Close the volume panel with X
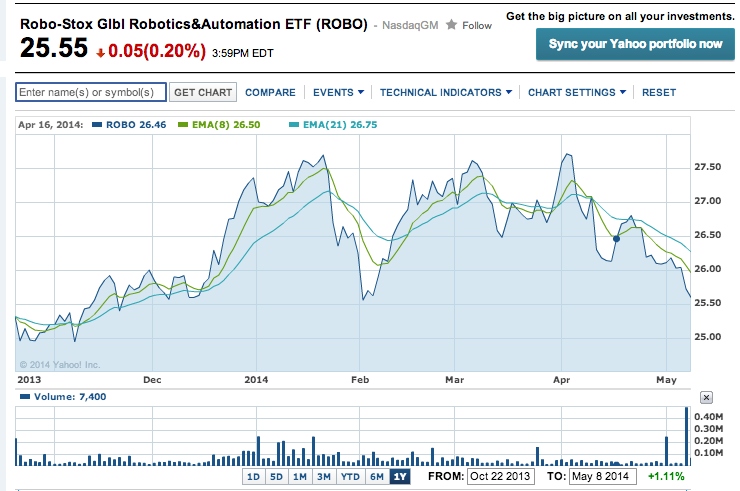Image resolution: width=740 pixels, height=491 pixels. [706, 398]
